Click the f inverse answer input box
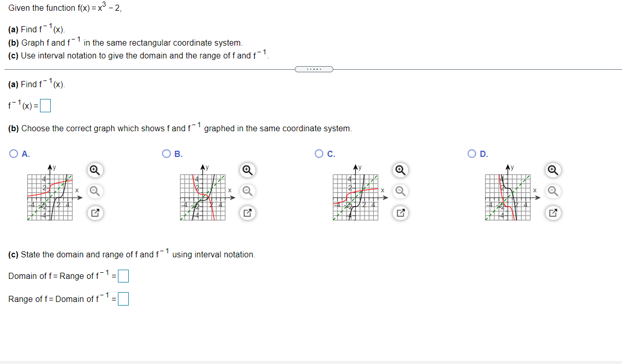The image size is (622, 364). point(45,106)
